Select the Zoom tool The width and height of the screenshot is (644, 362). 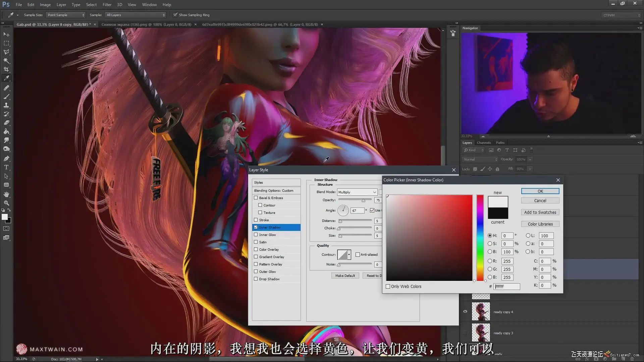tap(6, 203)
